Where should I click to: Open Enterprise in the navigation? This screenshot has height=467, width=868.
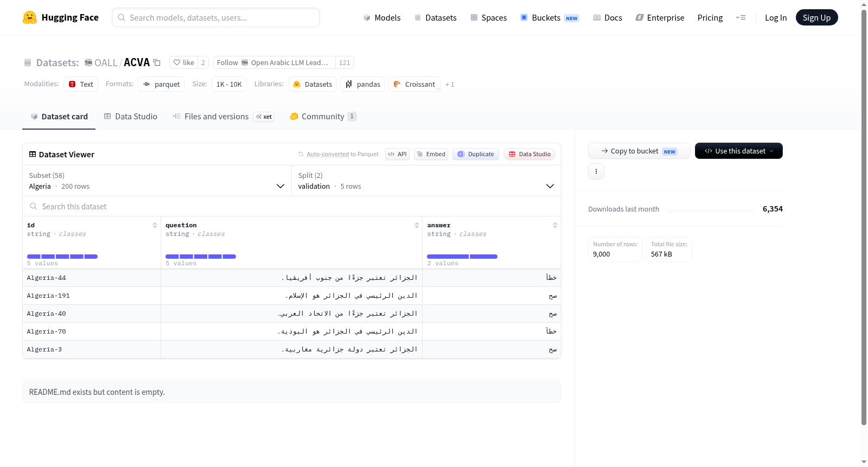[660, 17]
